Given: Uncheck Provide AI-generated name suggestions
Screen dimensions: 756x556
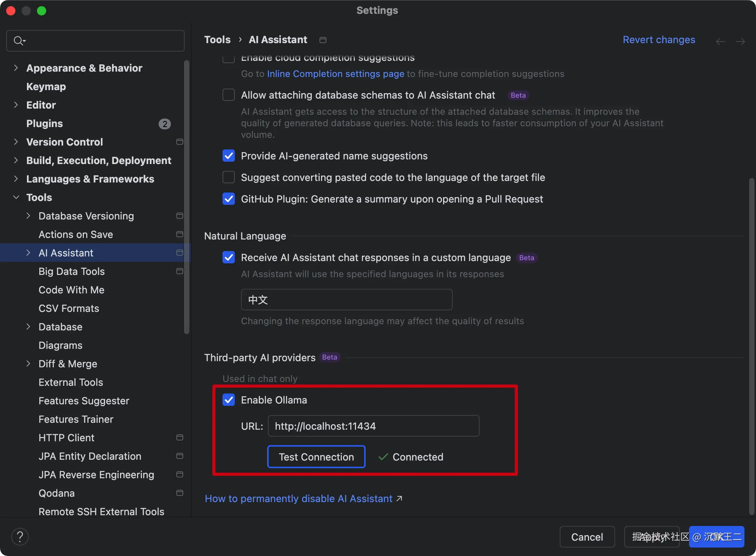Looking at the screenshot, I should tap(229, 156).
